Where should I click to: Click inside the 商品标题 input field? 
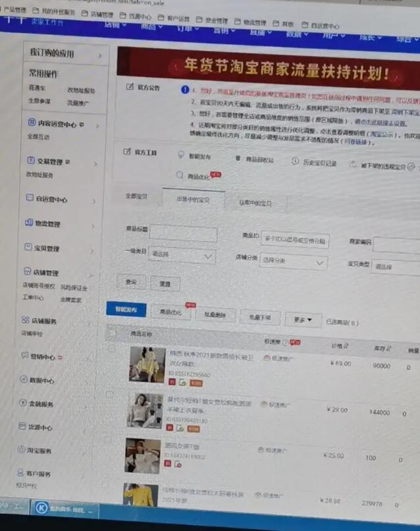184,234
